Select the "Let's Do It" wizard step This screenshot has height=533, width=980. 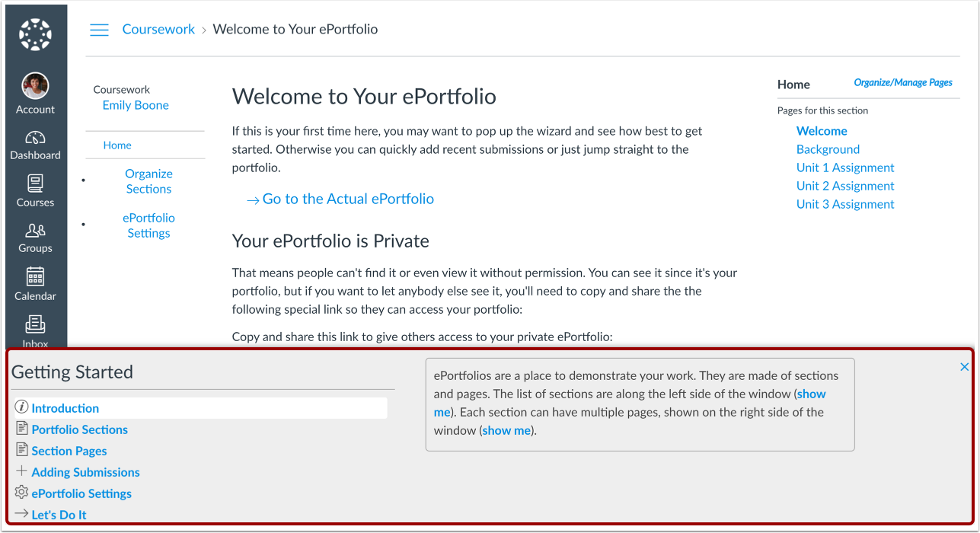click(59, 514)
